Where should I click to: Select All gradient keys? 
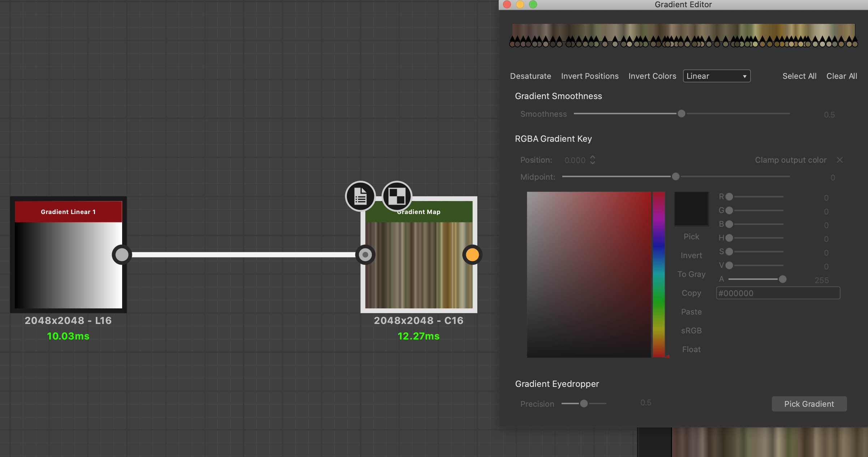(x=799, y=76)
